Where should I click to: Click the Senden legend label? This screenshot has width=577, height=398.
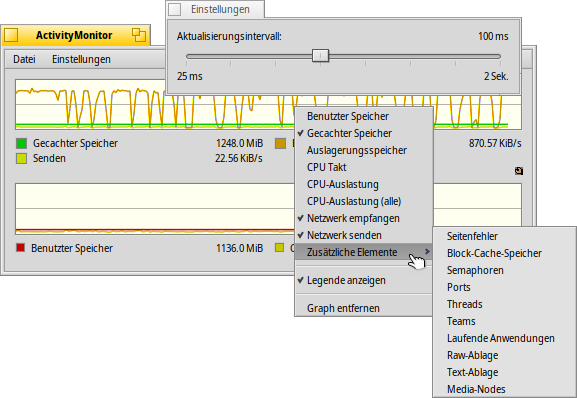(x=49, y=159)
